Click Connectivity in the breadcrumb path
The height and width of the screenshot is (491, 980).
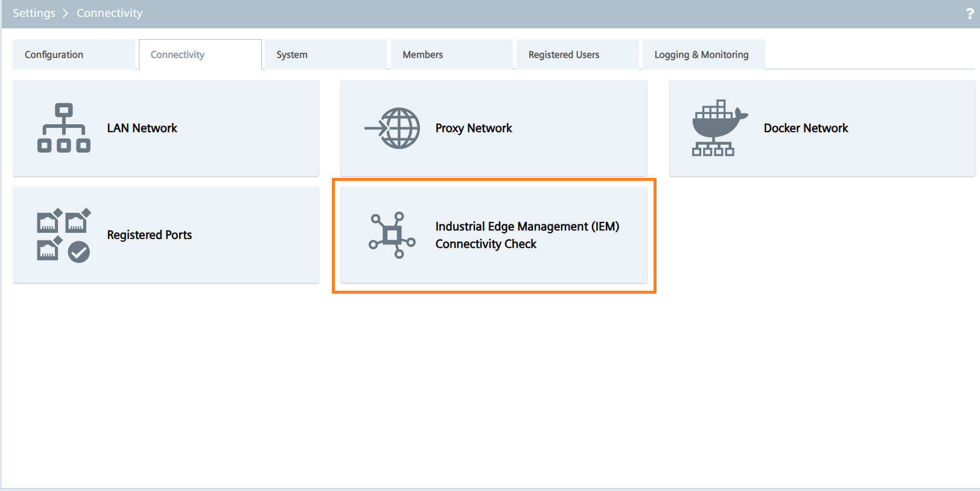tap(109, 13)
